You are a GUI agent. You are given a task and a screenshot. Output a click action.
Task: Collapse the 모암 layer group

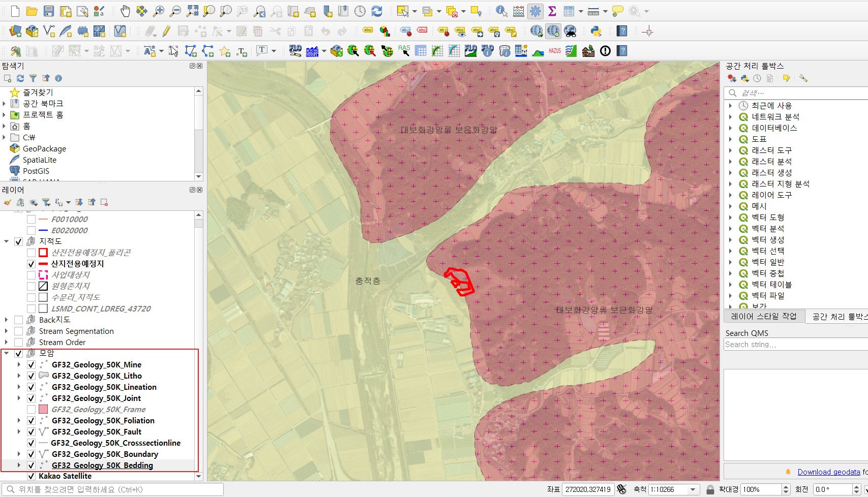click(x=7, y=353)
